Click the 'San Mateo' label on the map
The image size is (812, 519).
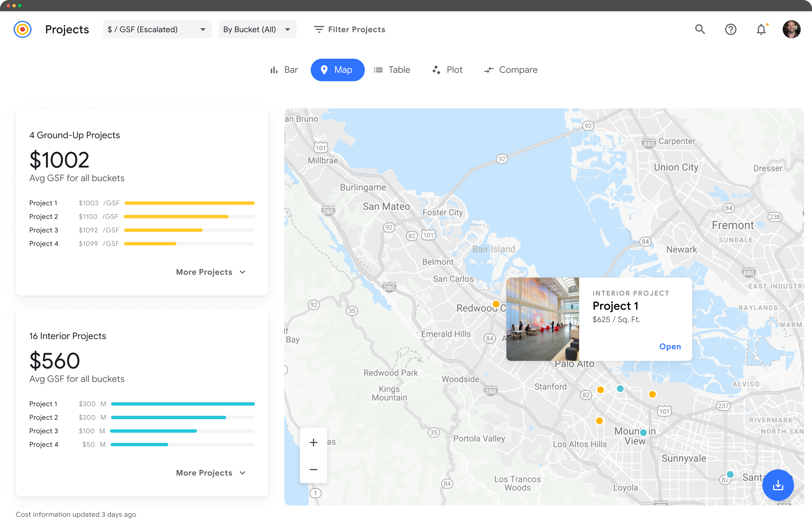coord(386,206)
